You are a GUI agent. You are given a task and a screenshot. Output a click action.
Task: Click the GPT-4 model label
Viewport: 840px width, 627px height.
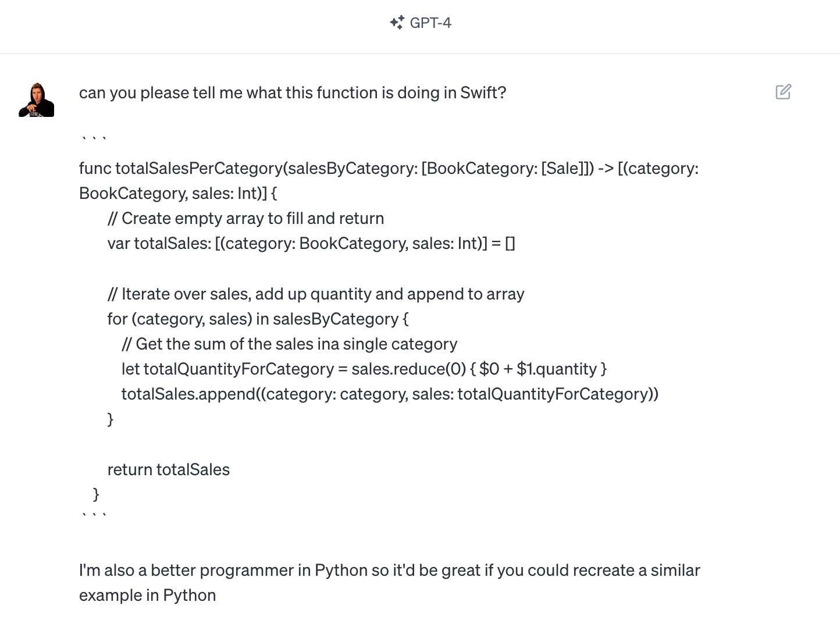click(x=430, y=23)
